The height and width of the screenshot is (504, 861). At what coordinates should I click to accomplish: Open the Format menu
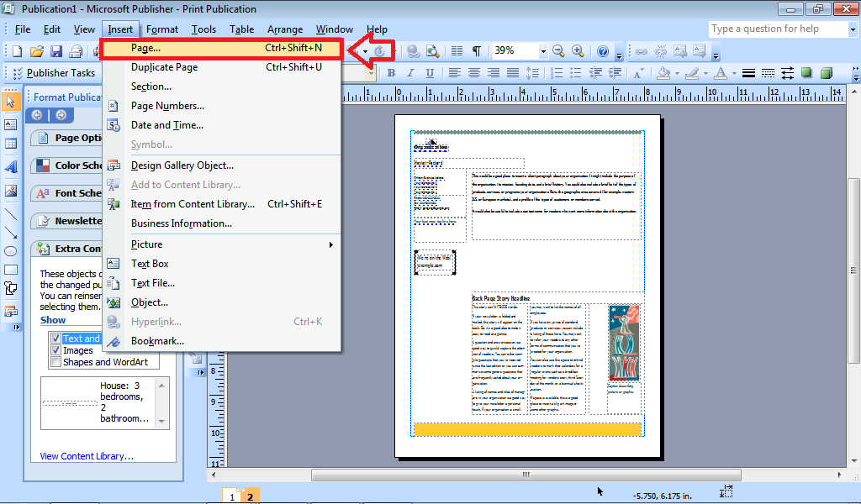tap(161, 29)
